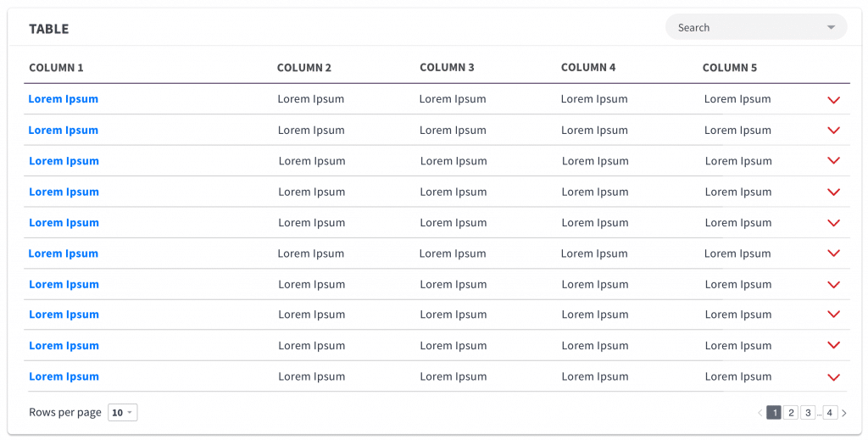
Task: Expand the third row's red chevron
Action: pos(834,160)
